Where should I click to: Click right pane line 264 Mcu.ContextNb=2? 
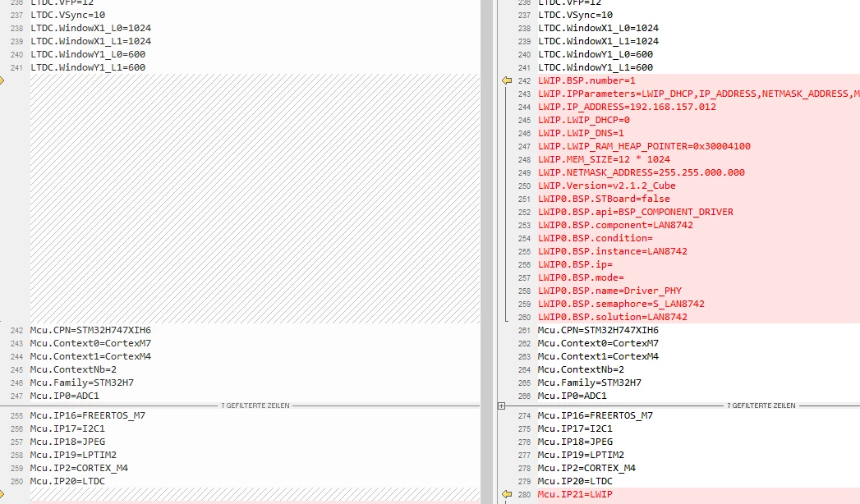[581, 369]
